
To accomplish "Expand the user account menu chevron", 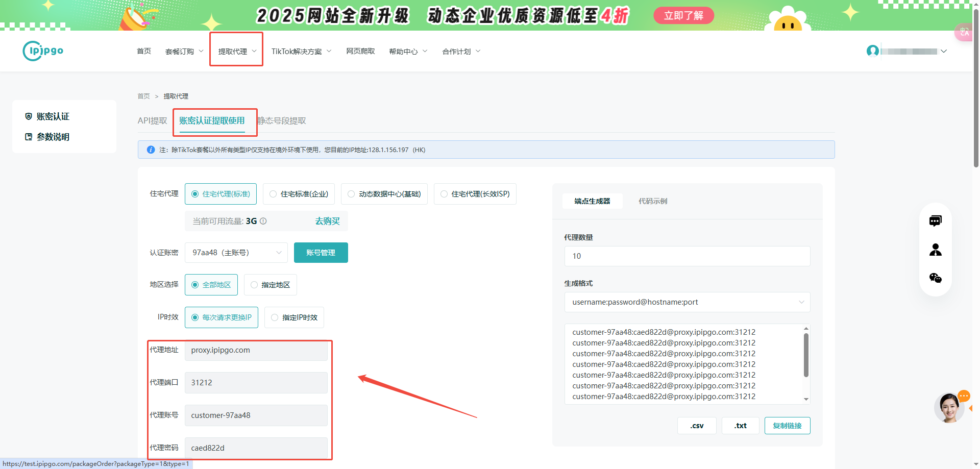I will click(944, 51).
